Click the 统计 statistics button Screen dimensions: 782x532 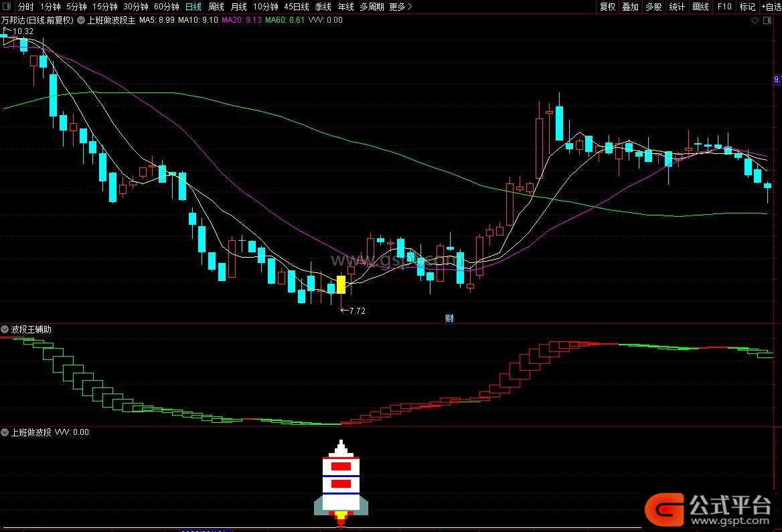677,7
